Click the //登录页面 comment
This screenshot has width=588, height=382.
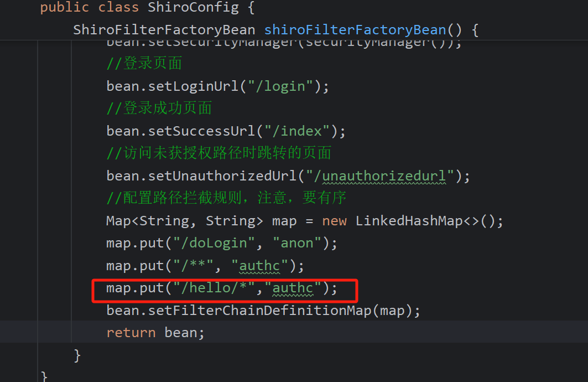144,64
